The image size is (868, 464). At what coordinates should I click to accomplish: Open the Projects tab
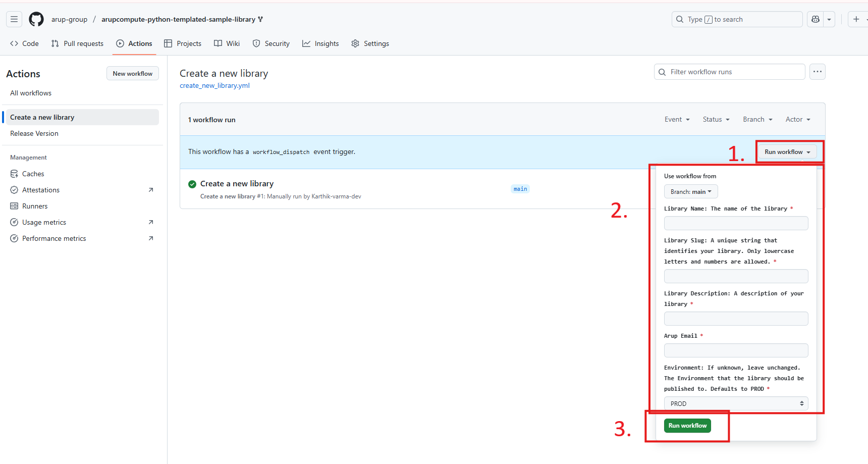click(183, 43)
